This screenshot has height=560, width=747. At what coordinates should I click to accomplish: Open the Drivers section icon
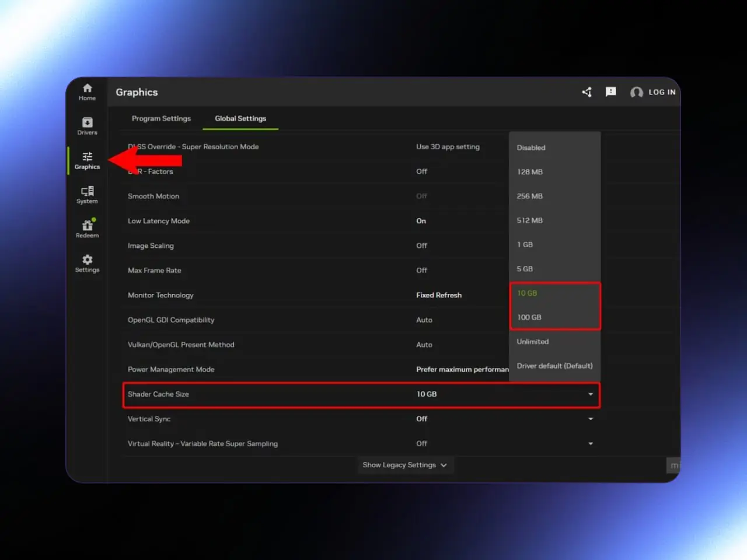tap(87, 126)
